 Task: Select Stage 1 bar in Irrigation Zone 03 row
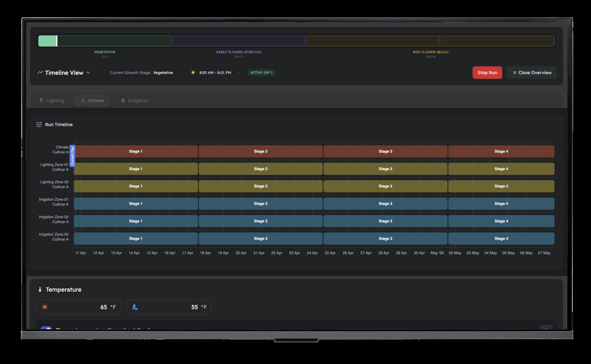point(136,238)
